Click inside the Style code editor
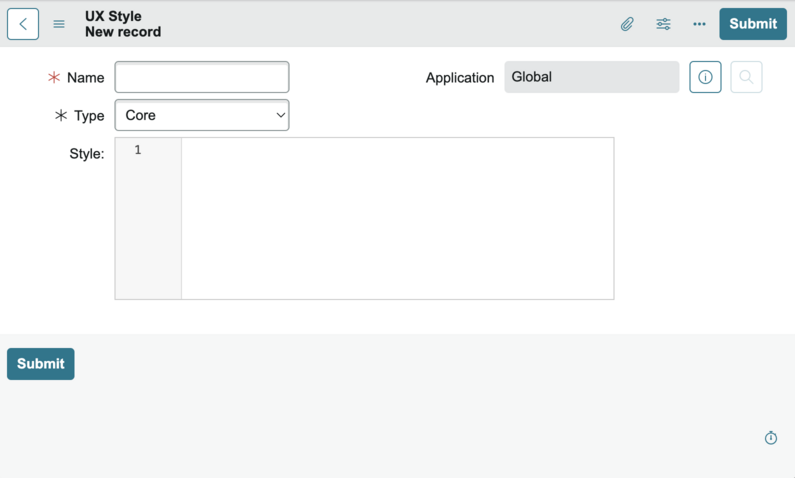 pyautogui.click(x=398, y=218)
